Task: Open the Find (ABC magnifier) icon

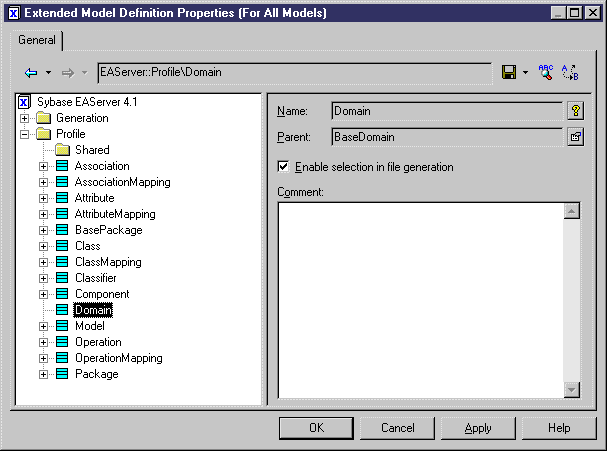Action: pyautogui.click(x=546, y=72)
